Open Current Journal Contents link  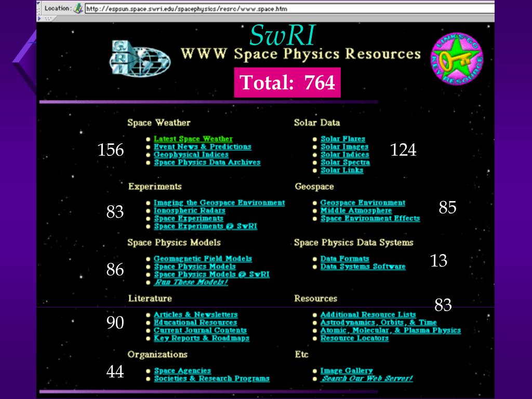[200, 330]
